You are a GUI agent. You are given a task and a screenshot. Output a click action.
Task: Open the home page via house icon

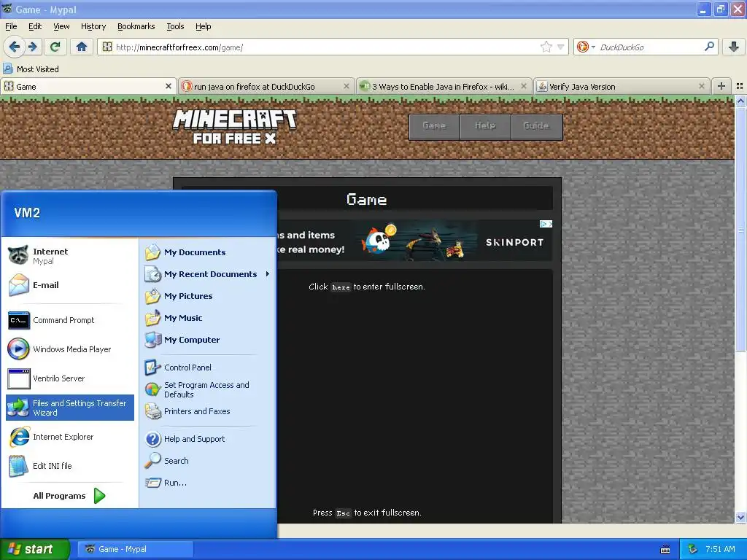tap(82, 47)
